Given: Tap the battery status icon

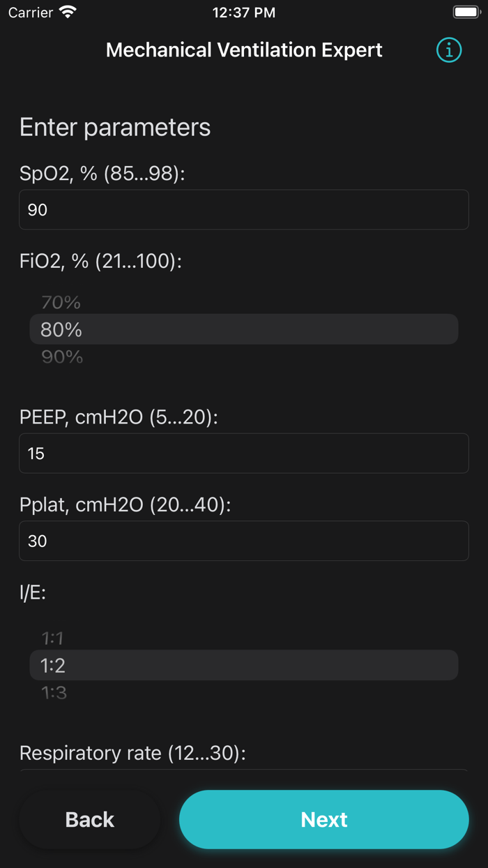Looking at the screenshot, I should (466, 13).
